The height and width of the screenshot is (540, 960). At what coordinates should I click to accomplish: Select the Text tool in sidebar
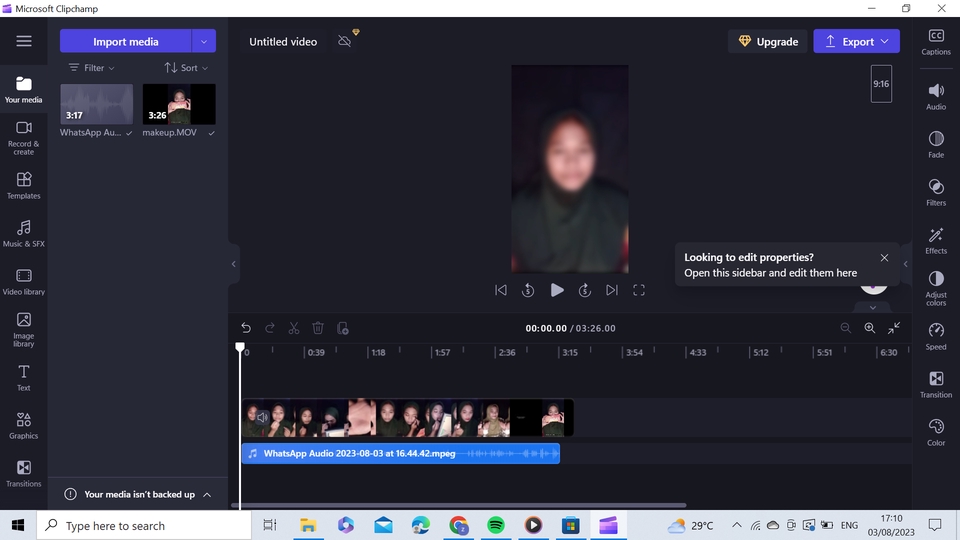point(24,378)
